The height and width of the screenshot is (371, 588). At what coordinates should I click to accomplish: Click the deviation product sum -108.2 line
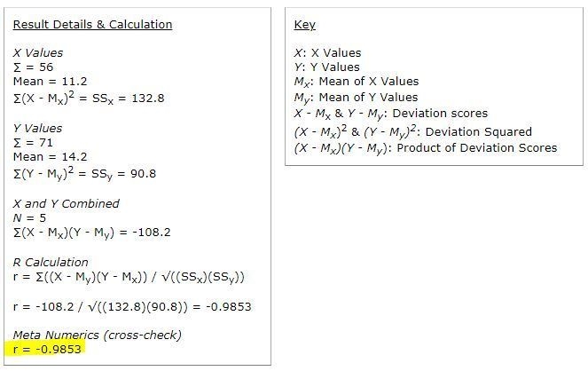tap(92, 233)
